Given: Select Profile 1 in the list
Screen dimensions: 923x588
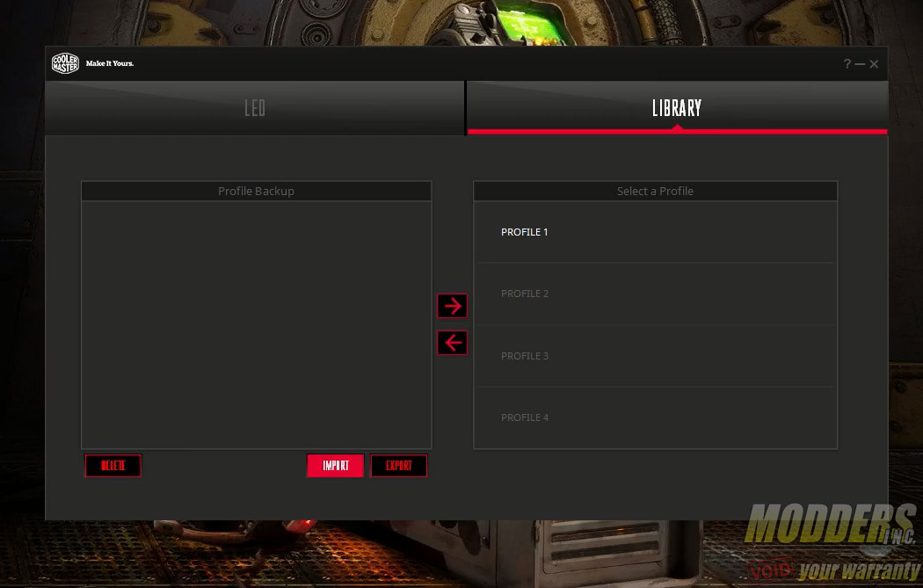Looking at the screenshot, I should click(655, 232).
